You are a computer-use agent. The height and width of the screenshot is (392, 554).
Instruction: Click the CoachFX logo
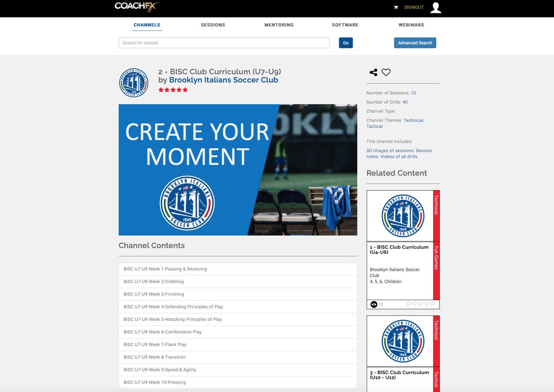(137, 6)
